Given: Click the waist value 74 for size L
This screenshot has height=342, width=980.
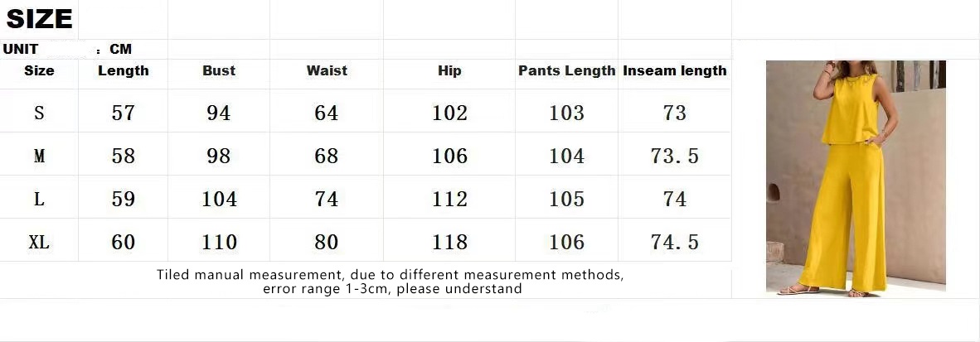Looking at the screenshot, I should pos(327,199).
